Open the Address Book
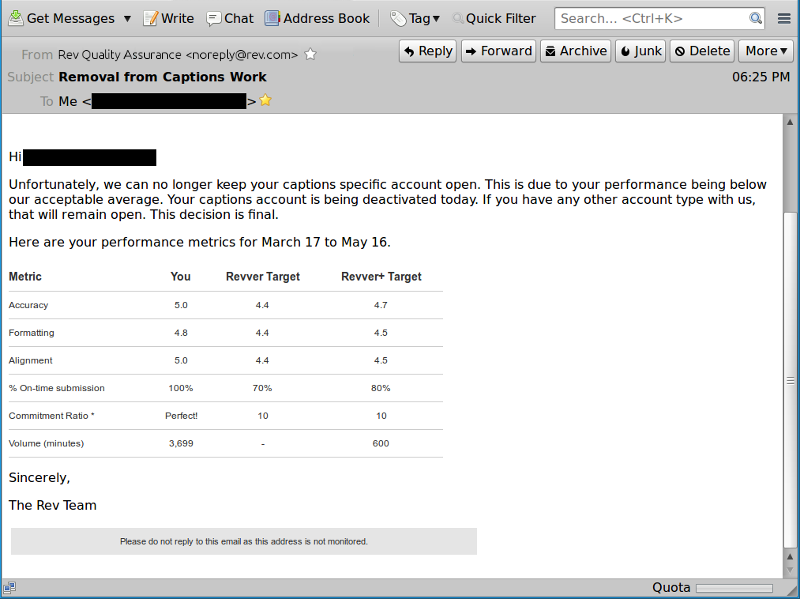 317,18
